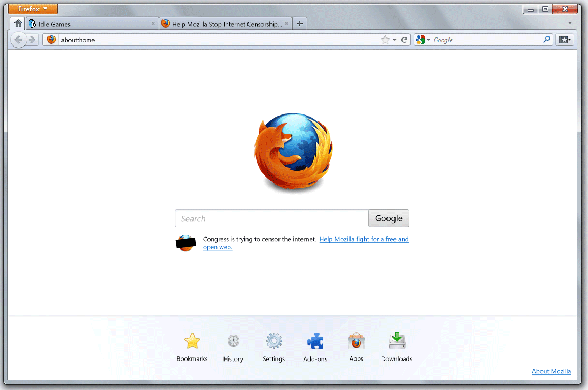Viewport: 588px width, 390px height.
Task: Click the homepage Search input field
Action: [x=272, y=218]
